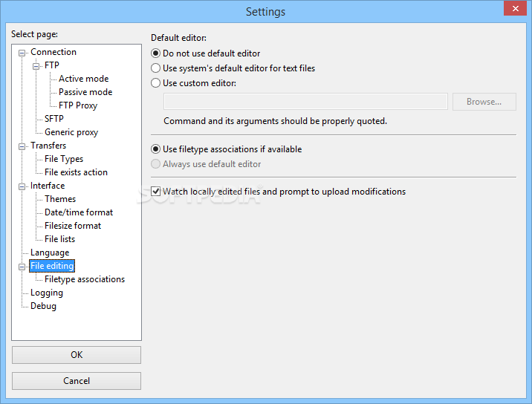Open the Connection settings page

click(53, 52)
